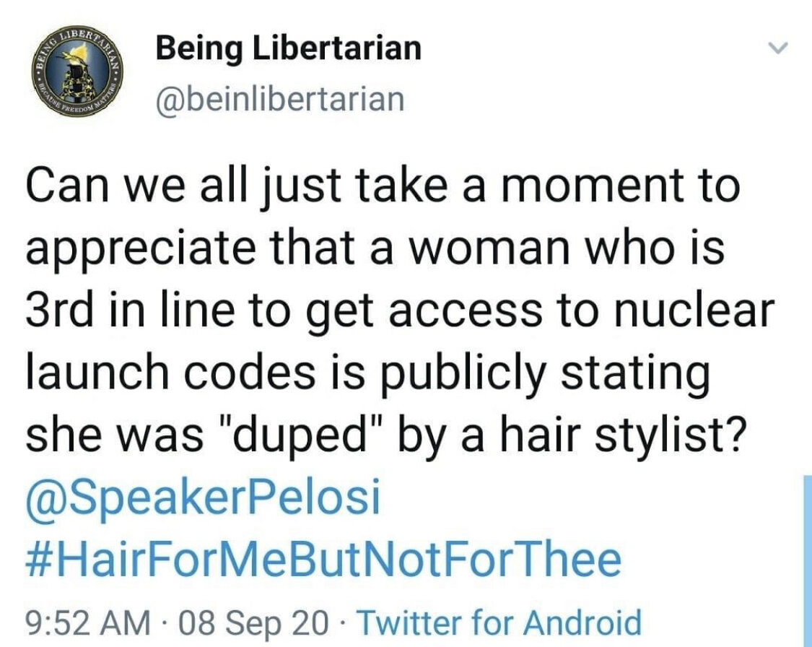Expand the tweet options chevron
The height and width of the screenshot is (647, 812).
click(x=778, y=50)
